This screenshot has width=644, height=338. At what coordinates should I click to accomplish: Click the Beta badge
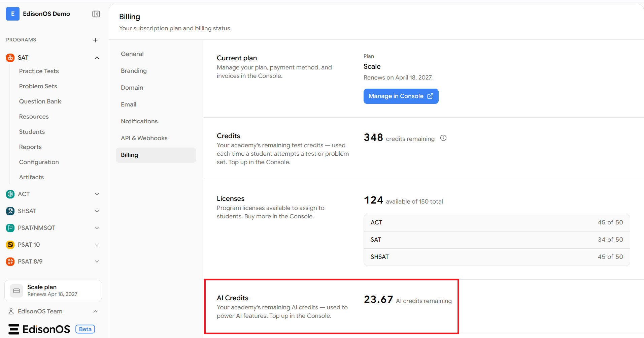pos(85,329)
